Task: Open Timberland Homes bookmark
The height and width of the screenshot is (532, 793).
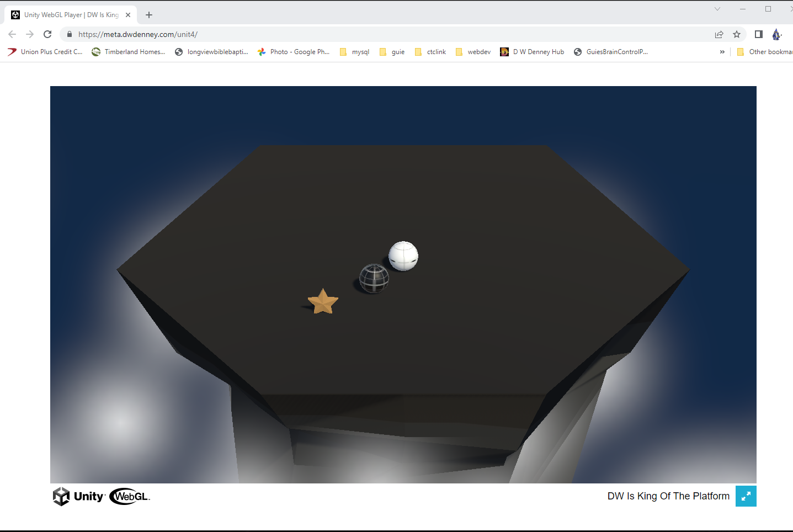Action: tap(129, 52)
